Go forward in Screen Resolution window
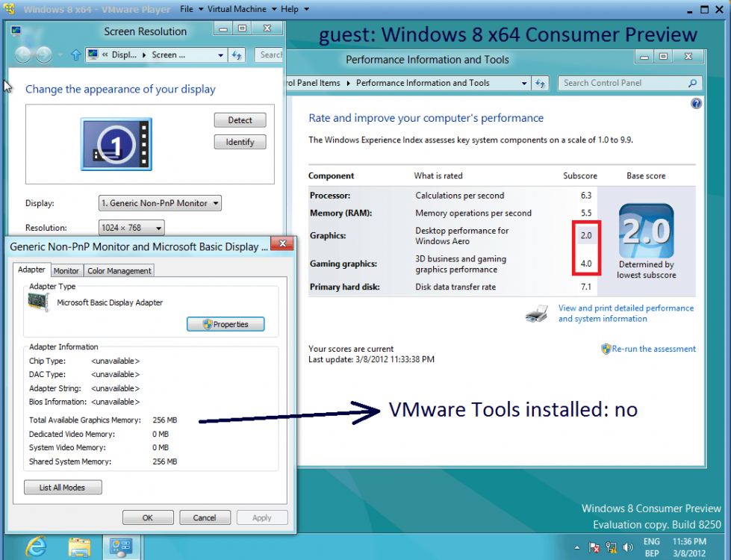The image size is (731, 560). [x=44, y=55]
